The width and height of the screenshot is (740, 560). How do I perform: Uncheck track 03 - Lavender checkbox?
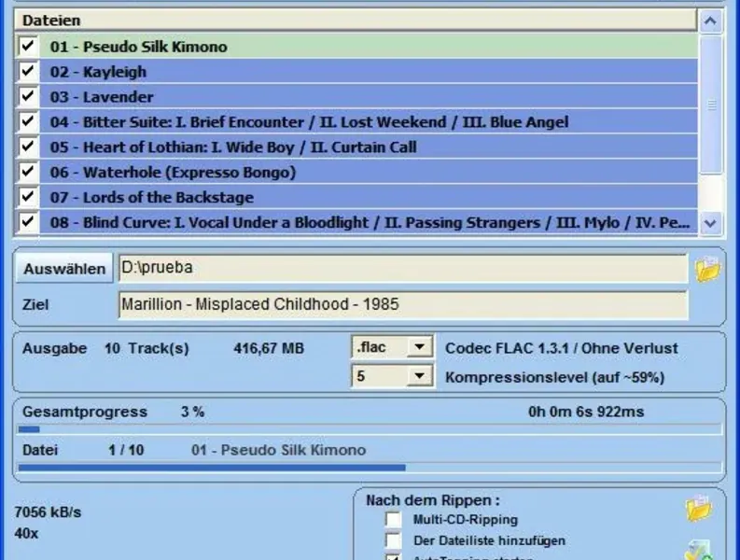tap(27, 96)
